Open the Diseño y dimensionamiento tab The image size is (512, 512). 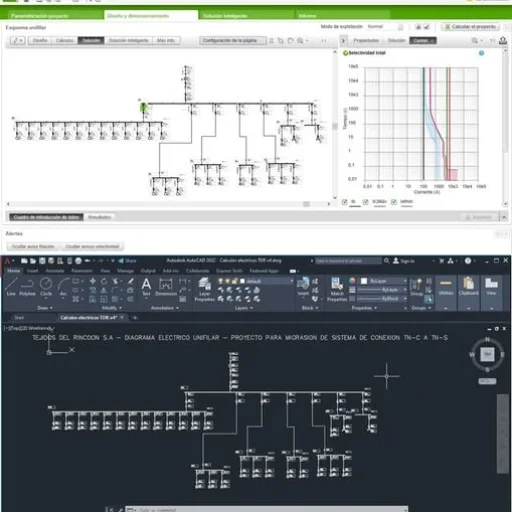[151, 15]
